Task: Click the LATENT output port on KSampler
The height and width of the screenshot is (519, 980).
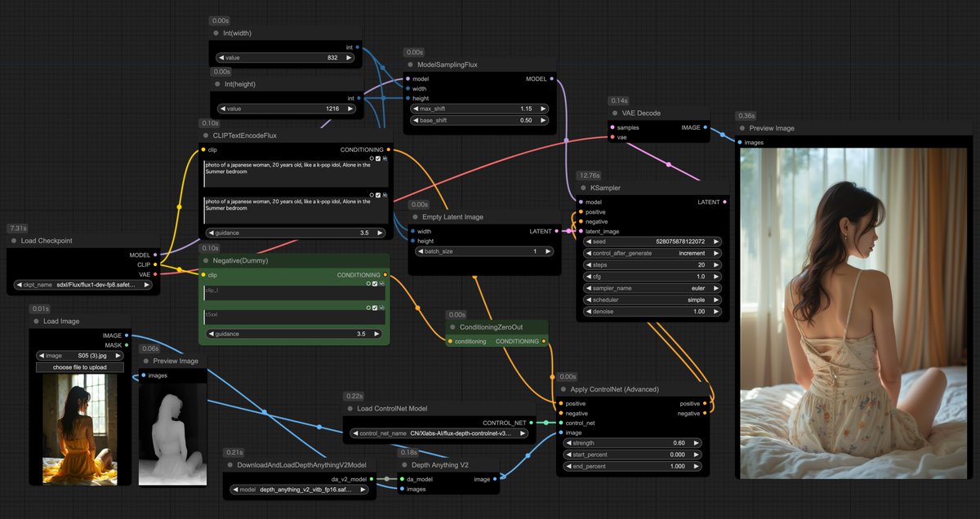Action: point(725,202)
